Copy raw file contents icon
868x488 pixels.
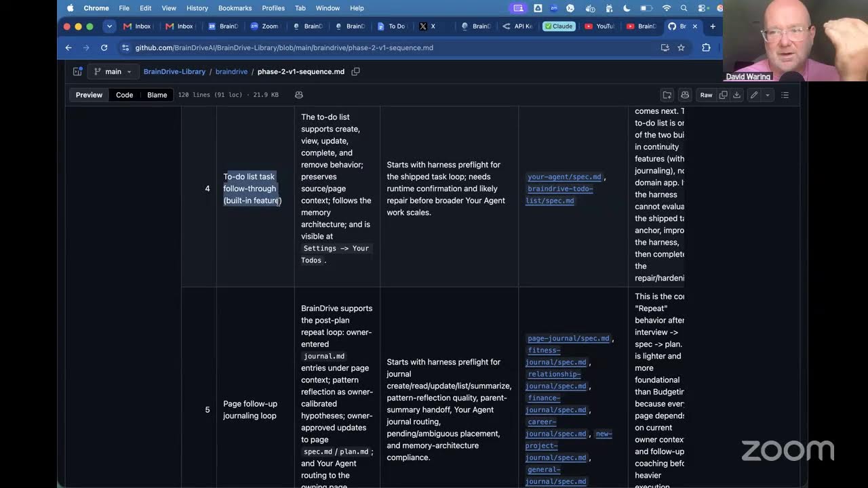pyautogui.click(x=723, y=95)
